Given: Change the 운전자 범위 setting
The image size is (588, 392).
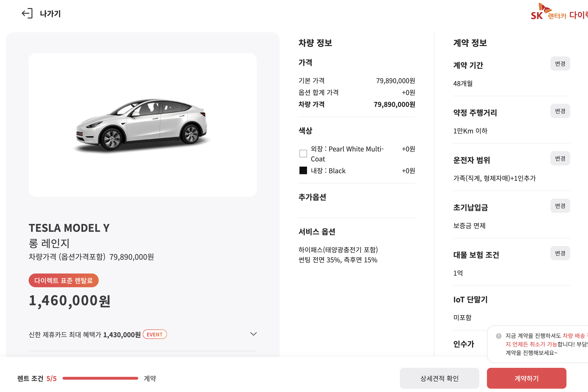Looking at the screenshot, I should click(x=560, y=159).
